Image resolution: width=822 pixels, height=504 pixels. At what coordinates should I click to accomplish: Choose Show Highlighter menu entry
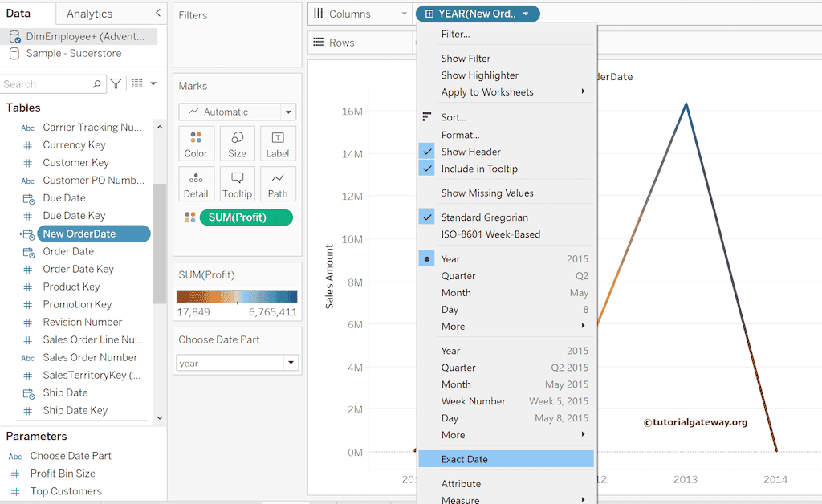tap(506, 75)
